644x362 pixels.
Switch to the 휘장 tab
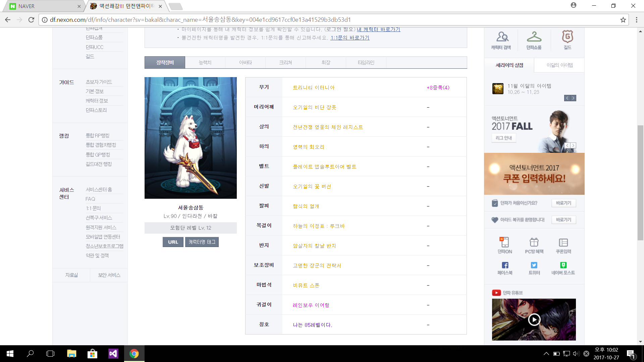(326, 63)
